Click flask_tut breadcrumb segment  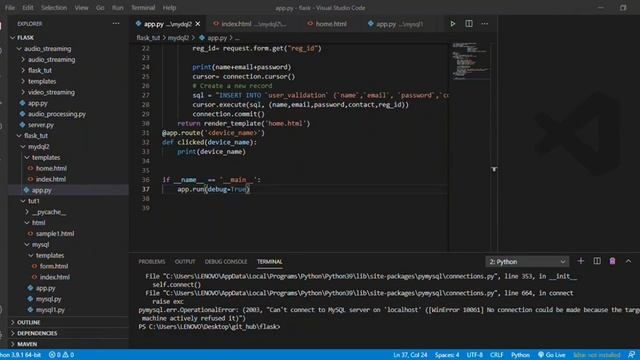(148, 38)
